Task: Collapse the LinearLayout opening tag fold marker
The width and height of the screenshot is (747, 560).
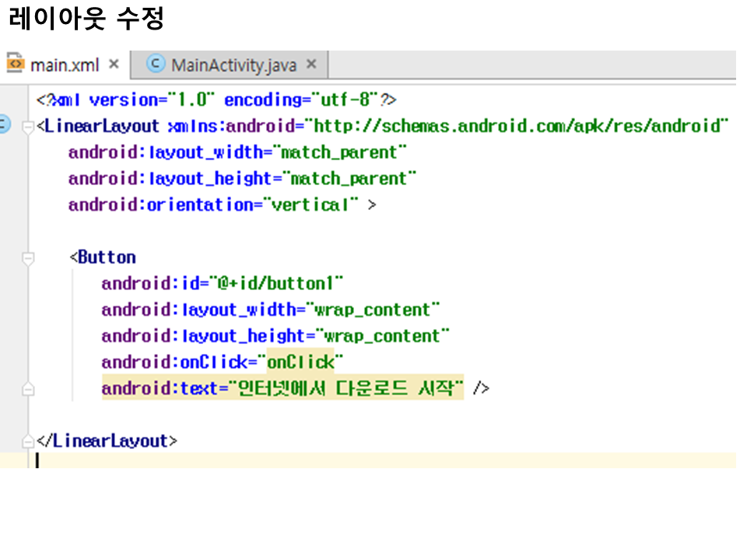Action: (x=28, y=127)
